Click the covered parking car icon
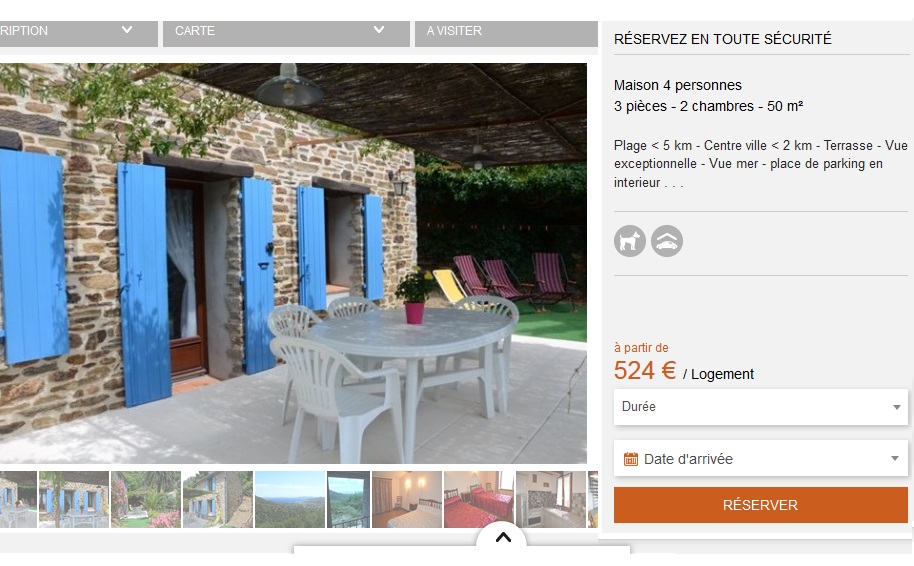 pos(667,241)
